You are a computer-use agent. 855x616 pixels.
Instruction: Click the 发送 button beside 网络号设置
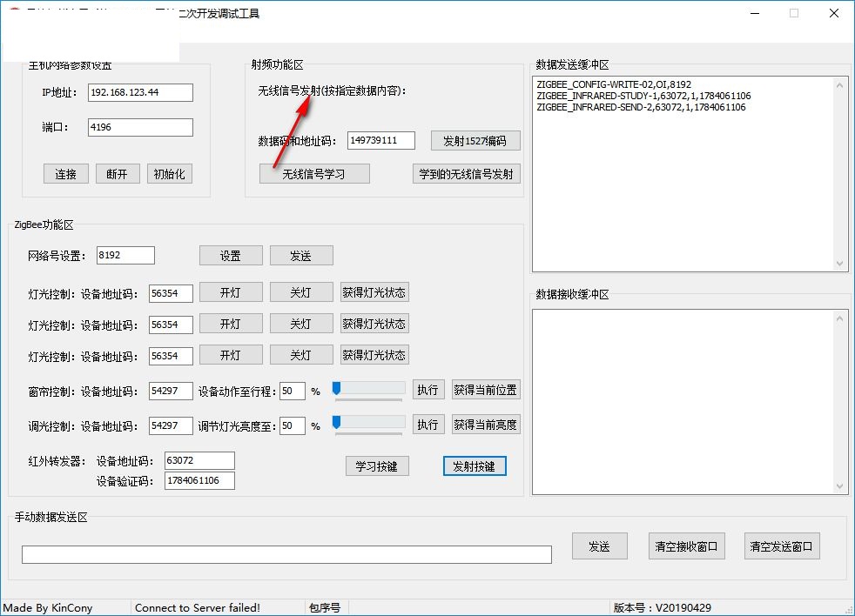click(301, 256)
